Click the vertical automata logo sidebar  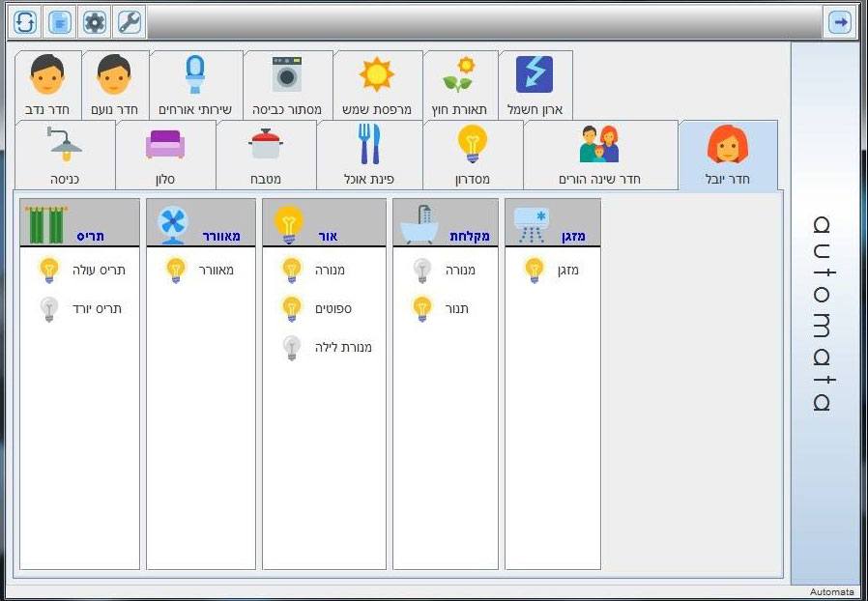click(823, 314)
